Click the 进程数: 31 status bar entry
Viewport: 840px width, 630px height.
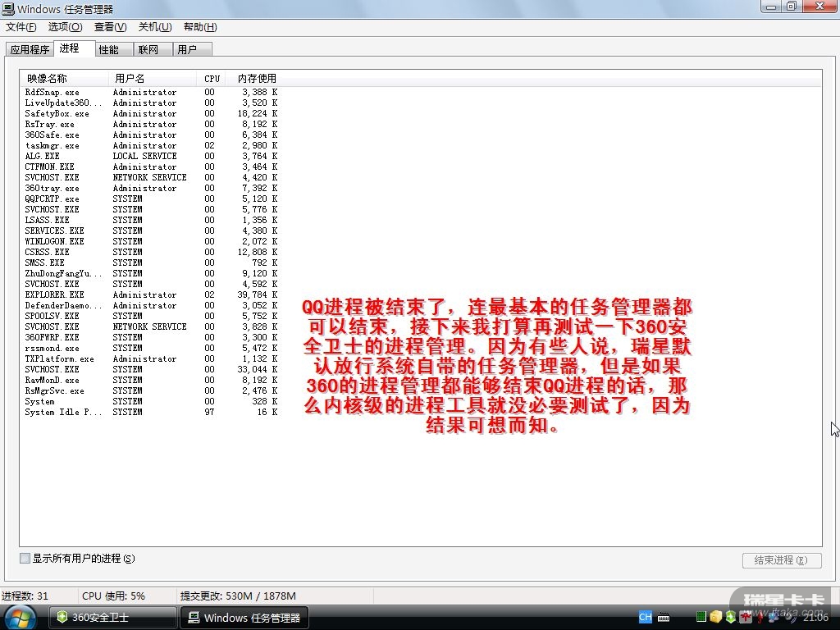tap(25, 596)
